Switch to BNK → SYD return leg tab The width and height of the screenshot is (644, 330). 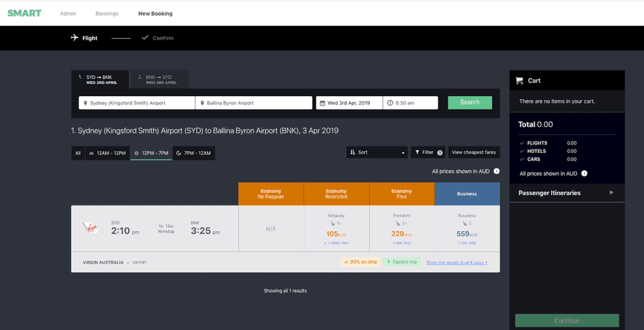click(x=159, y=79)
